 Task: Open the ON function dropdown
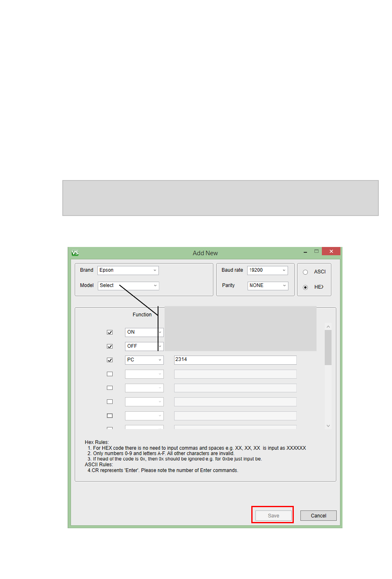(144, 332)
